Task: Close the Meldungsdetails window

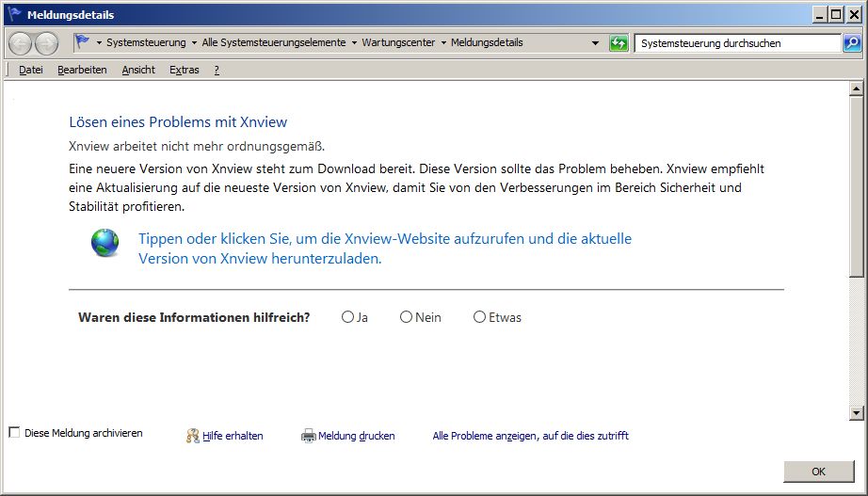Action: click(854, 14)
